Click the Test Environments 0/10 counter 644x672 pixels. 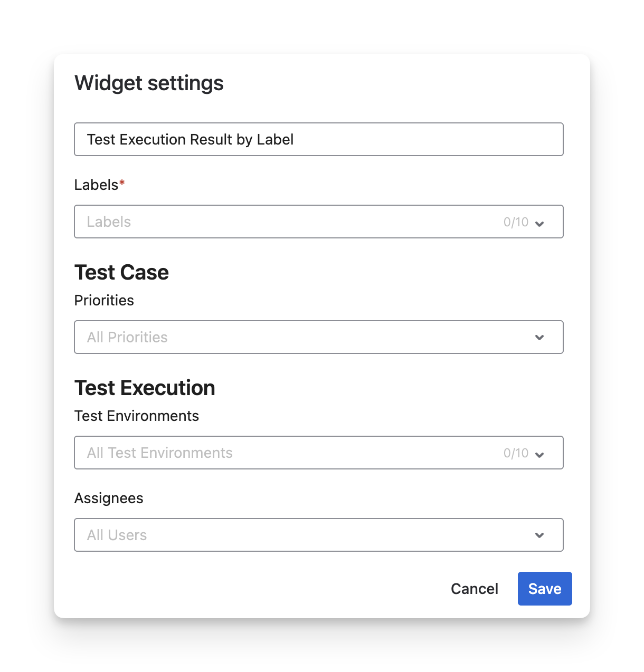[516, 453]
